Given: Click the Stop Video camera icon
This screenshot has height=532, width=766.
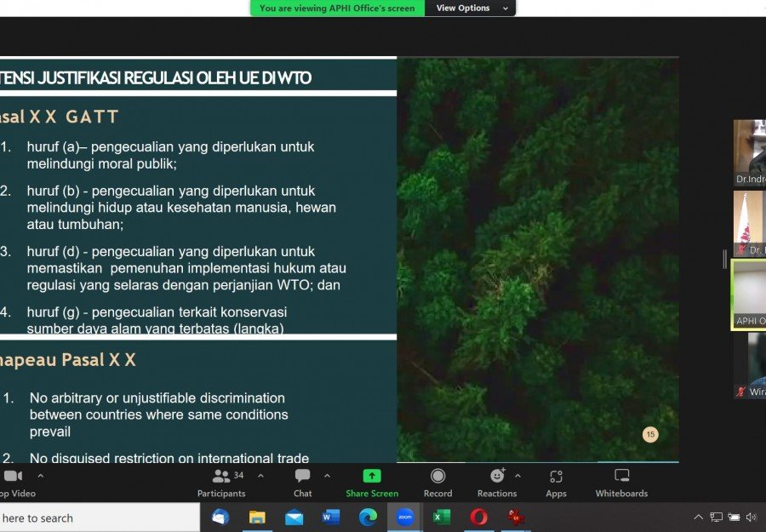Looking at the screenshot, I should (13, 476).
